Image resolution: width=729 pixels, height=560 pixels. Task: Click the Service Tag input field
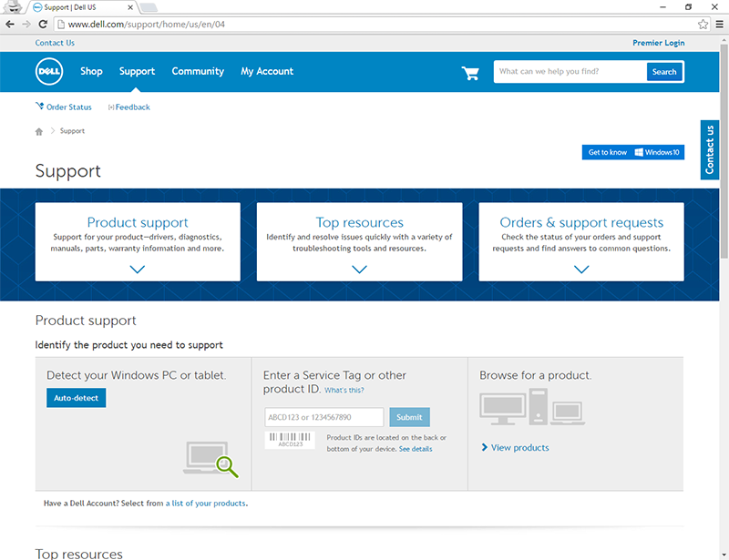(323, 417)
